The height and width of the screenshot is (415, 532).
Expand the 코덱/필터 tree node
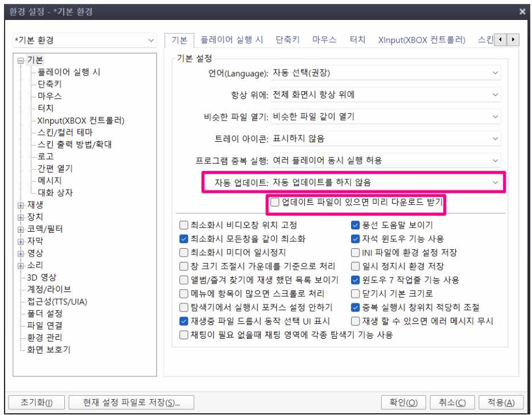pos(20,229)
